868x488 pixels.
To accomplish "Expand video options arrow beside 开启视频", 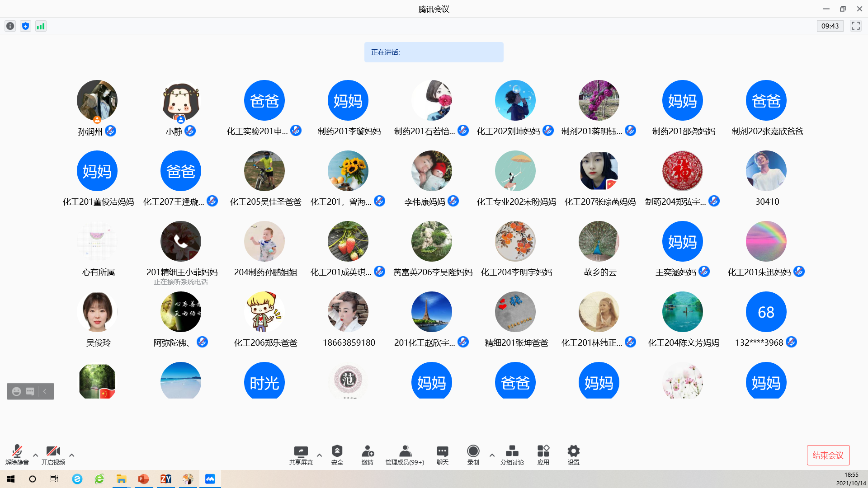I will point(71,455).
